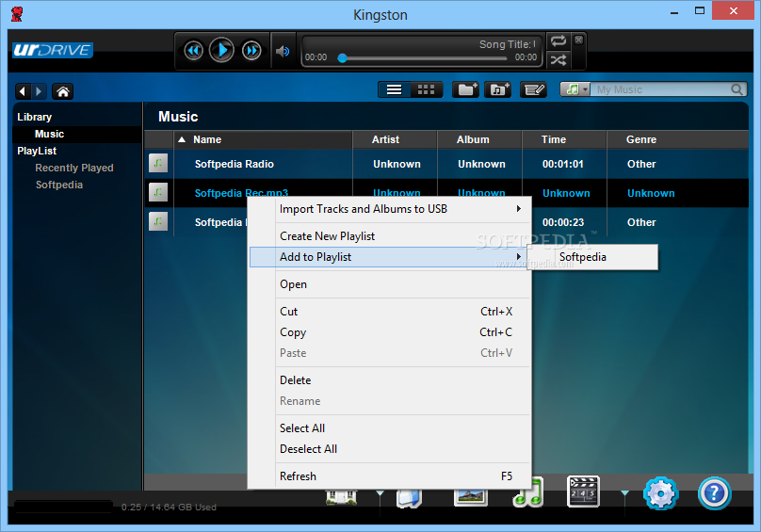Click third track's music file icon

coord(158,221)
